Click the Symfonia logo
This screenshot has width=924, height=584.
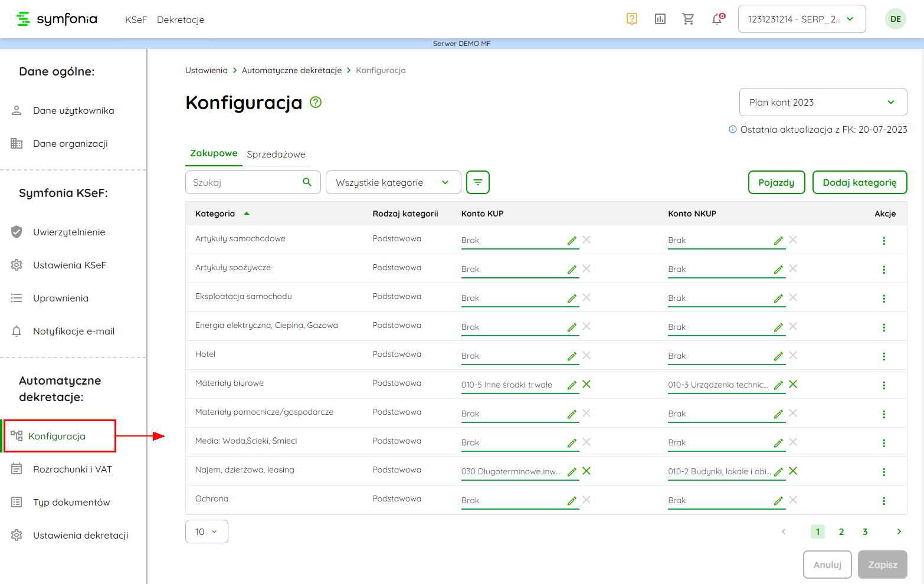tap(57, 19)
